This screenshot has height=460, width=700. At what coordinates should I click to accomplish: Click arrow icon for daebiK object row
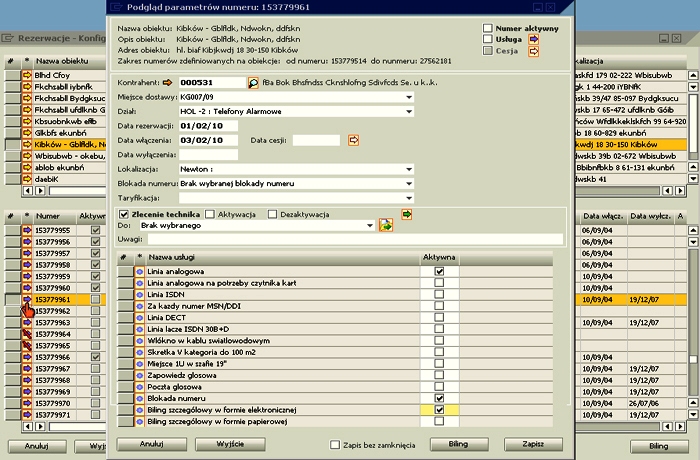click(27, 179)
